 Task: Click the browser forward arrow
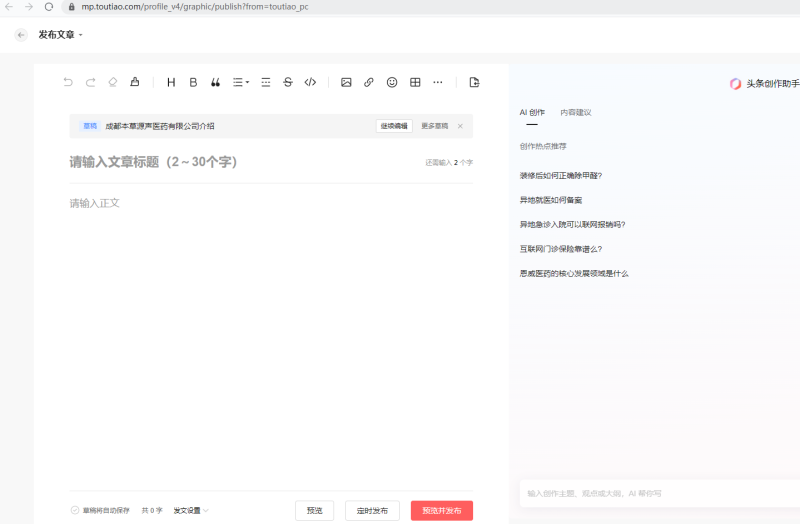(x=29, y=7)
